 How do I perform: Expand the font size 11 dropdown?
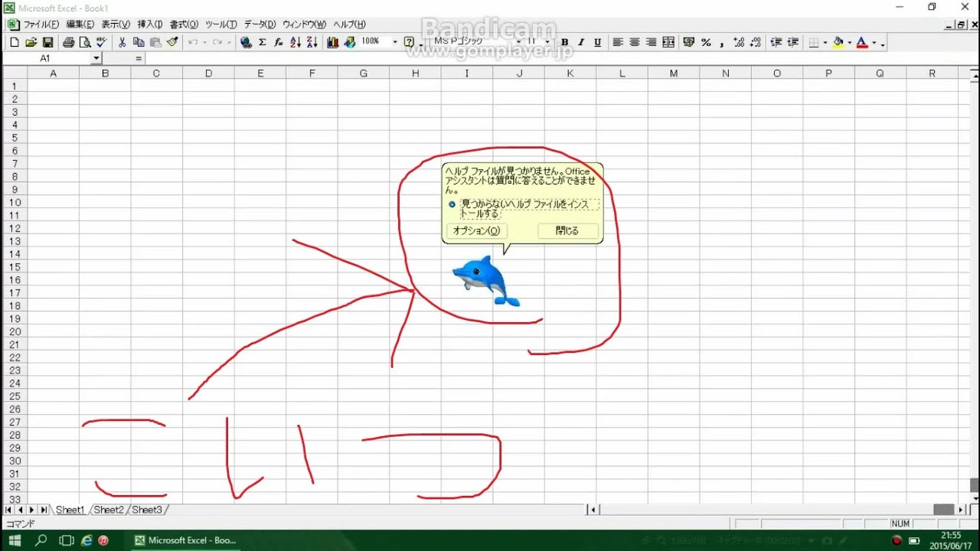(547, 42)
